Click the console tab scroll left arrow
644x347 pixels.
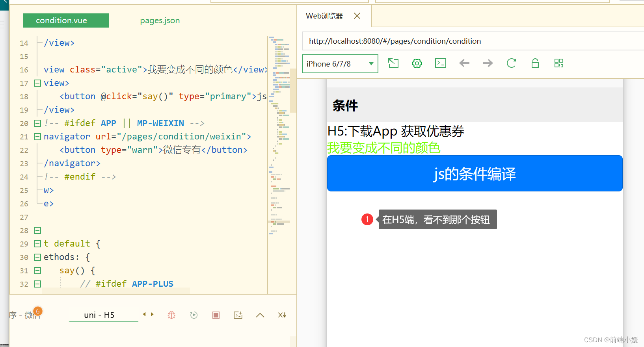tap(144, 314)
